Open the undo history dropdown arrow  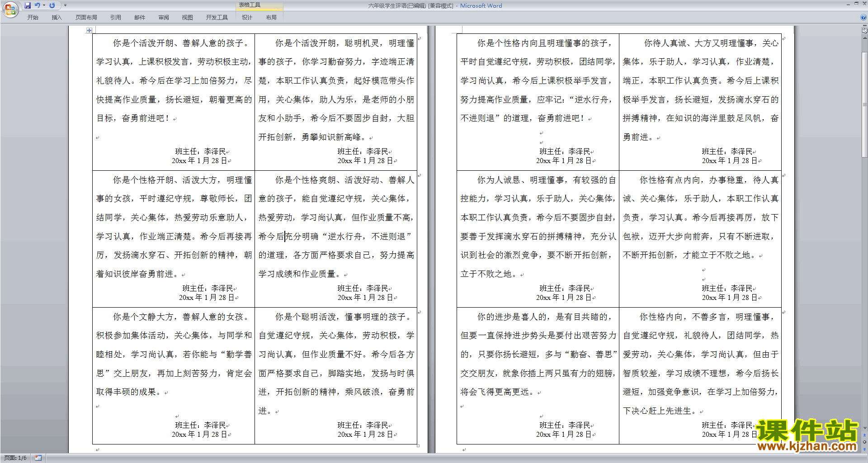click(x=44, y=5)
